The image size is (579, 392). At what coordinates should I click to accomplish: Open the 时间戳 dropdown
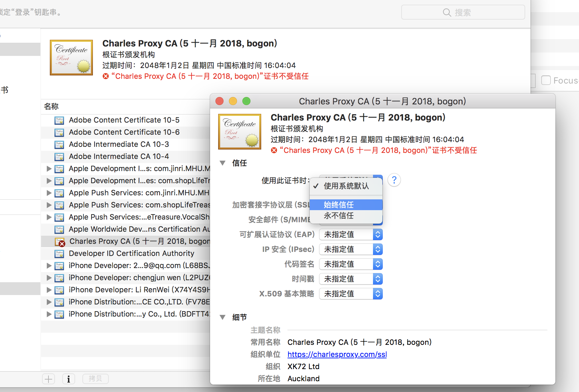click(351, 279)
